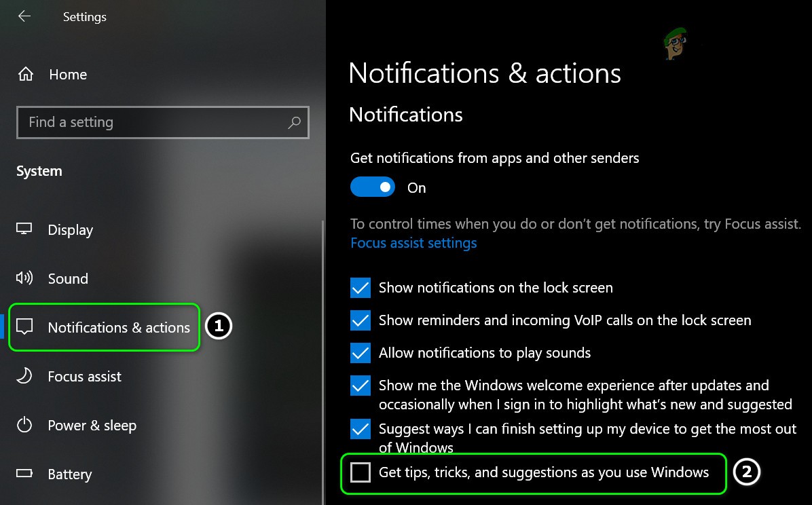
Task: Click the Display monitor icon
Action: [x=24, y=229]
